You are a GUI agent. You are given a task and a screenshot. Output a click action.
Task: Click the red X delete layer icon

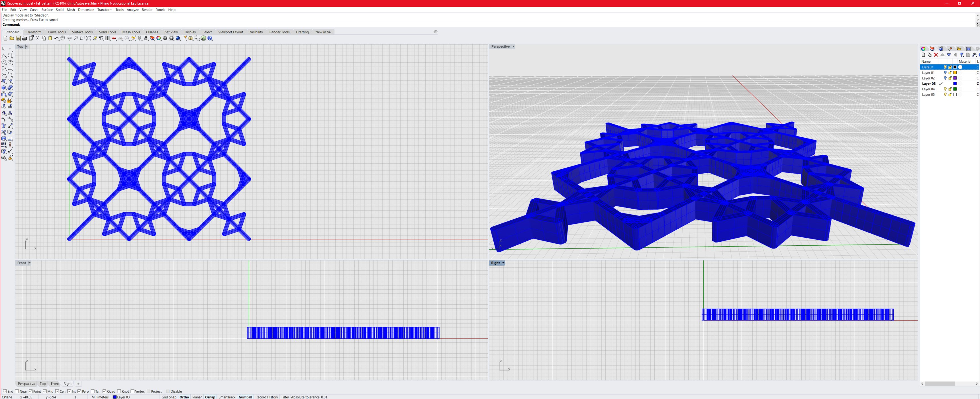tap(936, 55)
